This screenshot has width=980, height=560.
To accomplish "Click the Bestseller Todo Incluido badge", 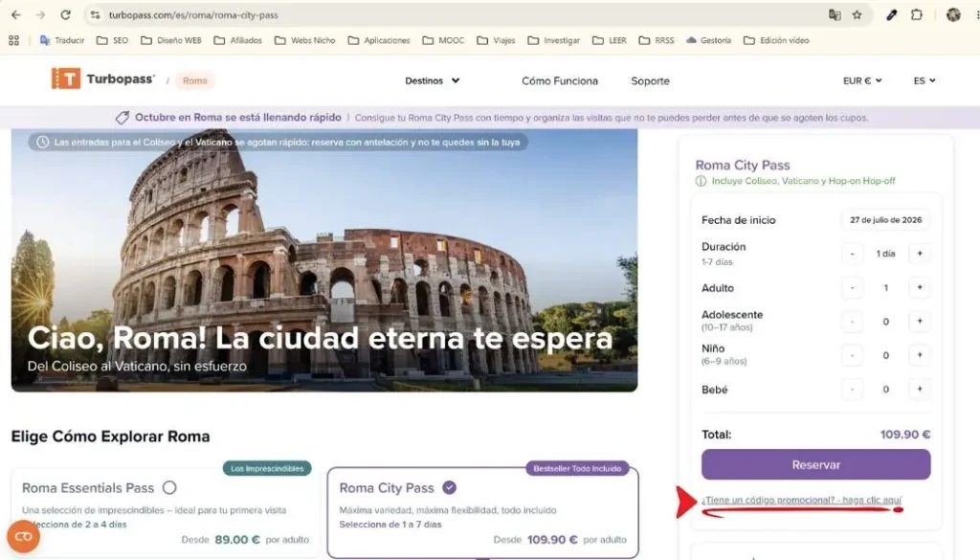I will 577,468.
